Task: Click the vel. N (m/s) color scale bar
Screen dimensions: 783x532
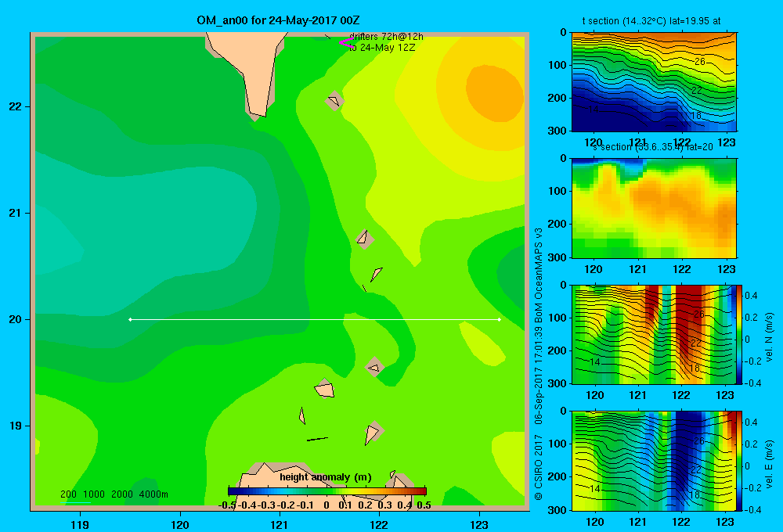Action: (740, 334)
